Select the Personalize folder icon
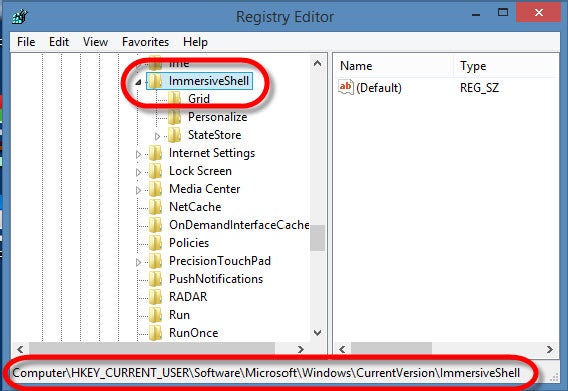This screenshot has width=568, height=391. (175, 117)
